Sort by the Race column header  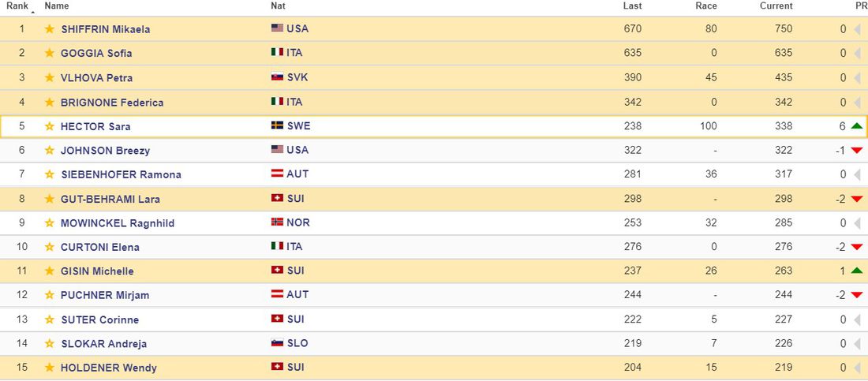coord(706,6)
